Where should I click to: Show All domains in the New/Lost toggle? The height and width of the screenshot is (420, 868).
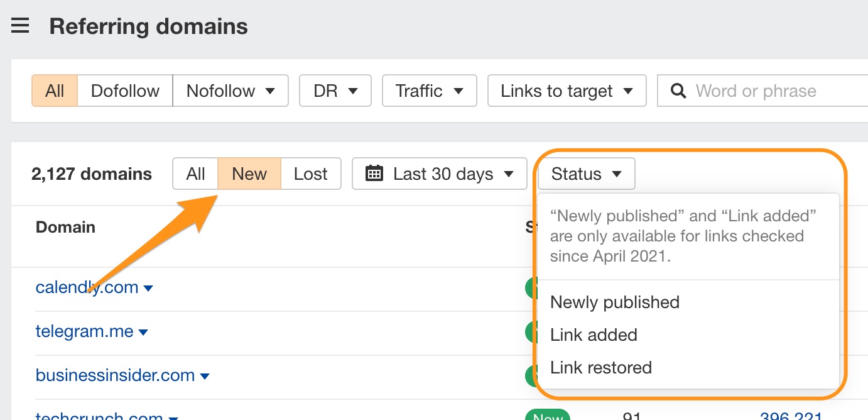click(x=196, y=174)
